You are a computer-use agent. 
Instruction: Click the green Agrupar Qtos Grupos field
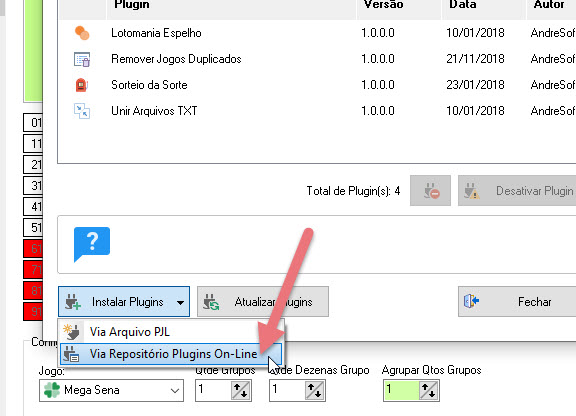(401, 390)
